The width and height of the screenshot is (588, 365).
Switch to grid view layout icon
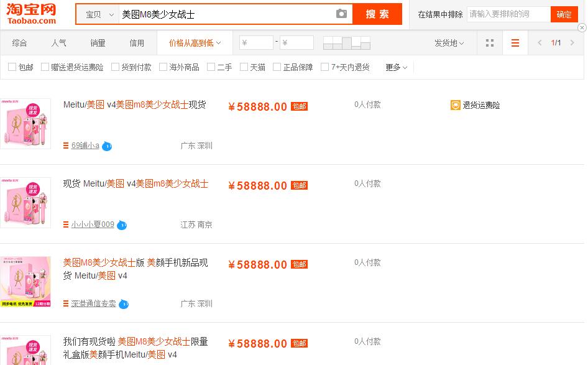point(490,43)
